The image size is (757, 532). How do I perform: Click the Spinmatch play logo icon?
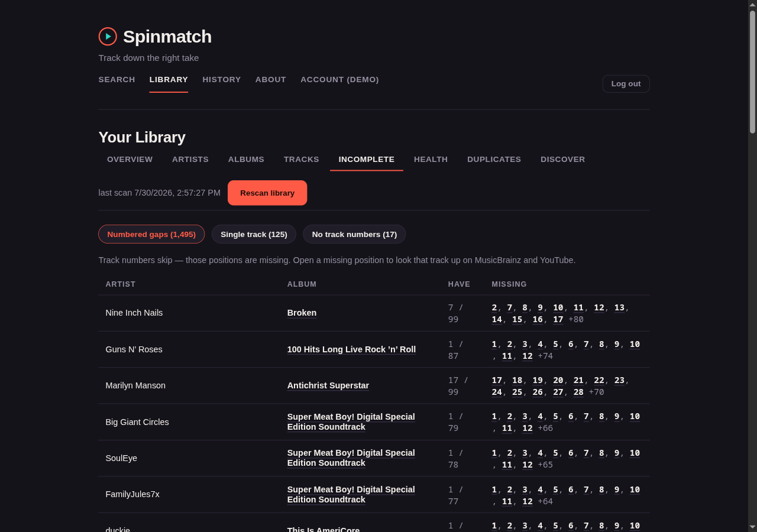[108, 37]
